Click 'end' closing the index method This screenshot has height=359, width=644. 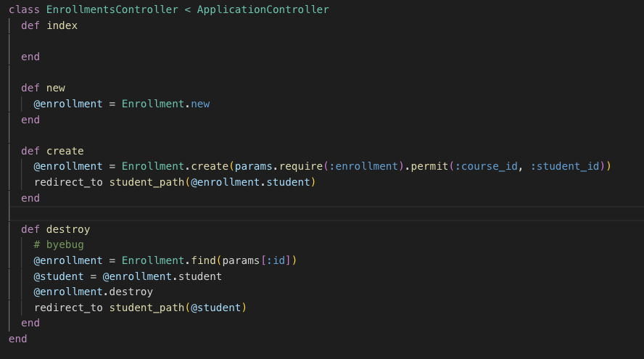[30, 57]
